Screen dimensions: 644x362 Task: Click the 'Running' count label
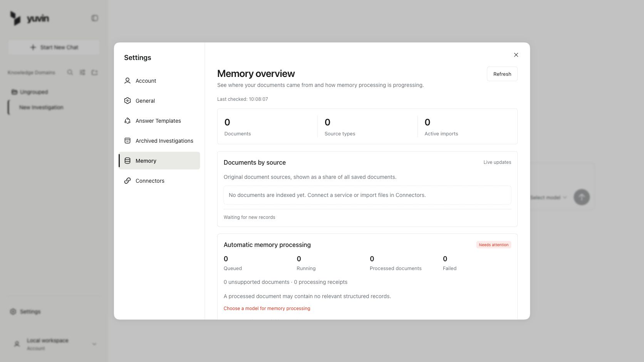click(x=306, y=269)
